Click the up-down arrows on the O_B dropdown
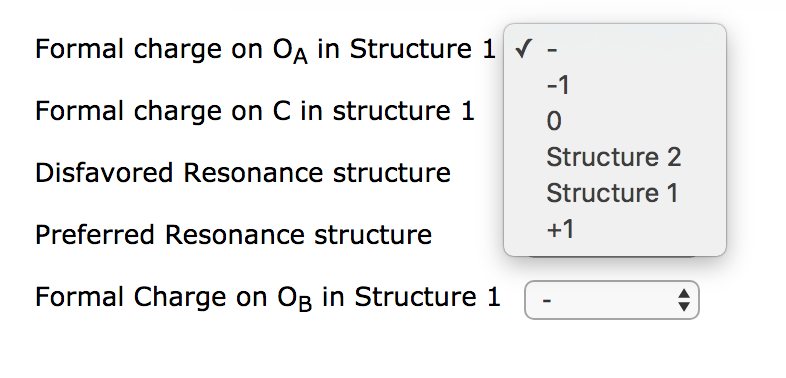 [x=684, y=300]
